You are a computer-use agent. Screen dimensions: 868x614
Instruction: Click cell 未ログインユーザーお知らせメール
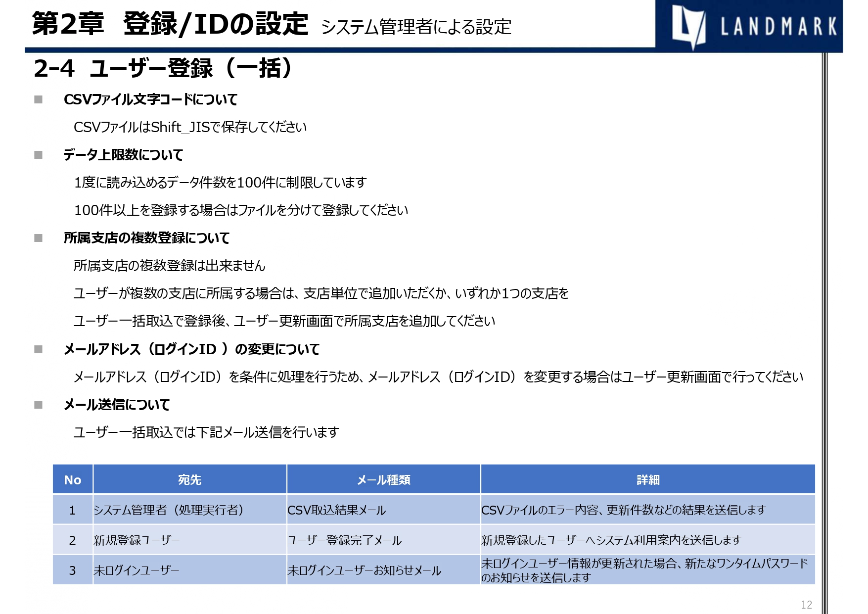click(384, 570)
